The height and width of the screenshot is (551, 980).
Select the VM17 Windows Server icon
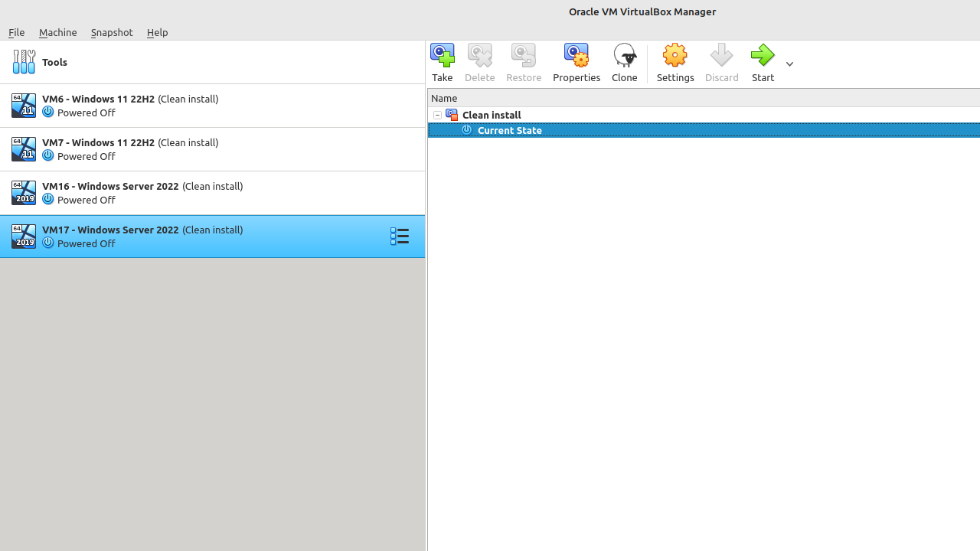pyautogui.click(x=24, y=236)
